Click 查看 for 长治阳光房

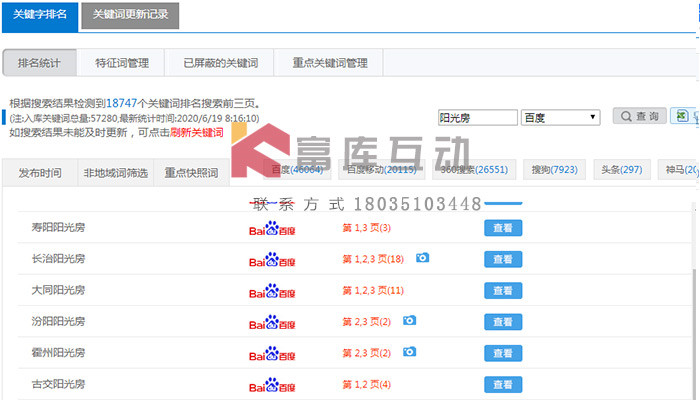tap(503, 259)
